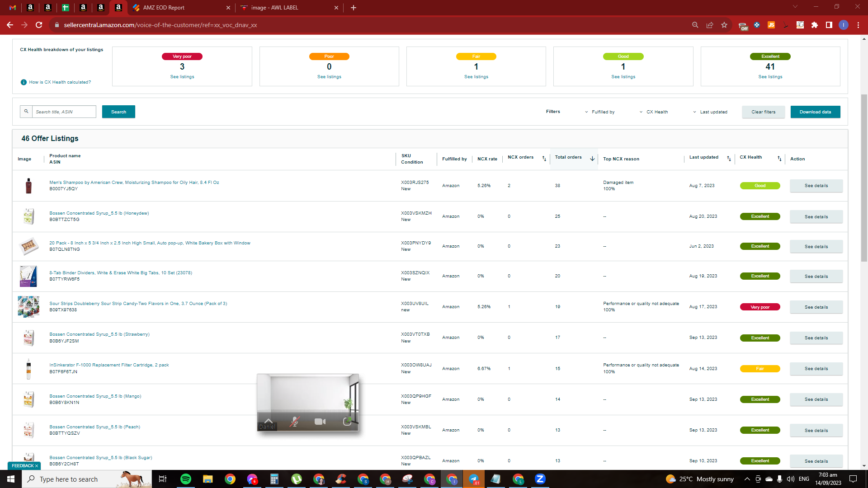
Task: Click the zoom magnifier icon in address bar
Action: coord(695,25)
